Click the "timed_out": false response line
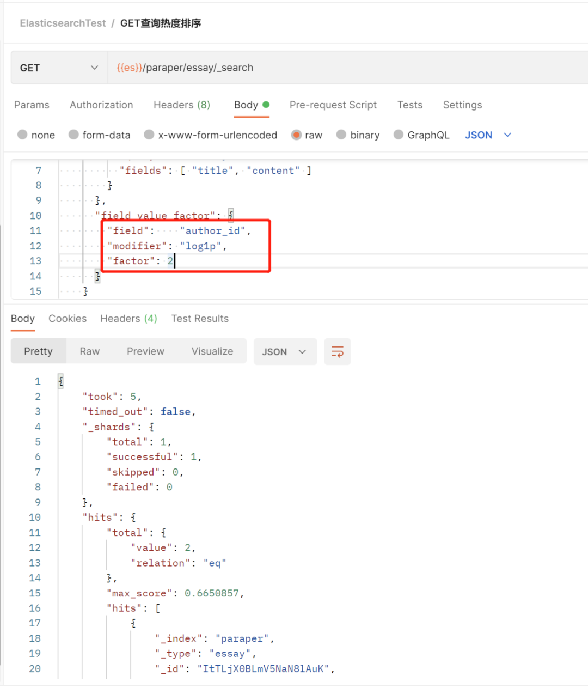Image resolution: width=588 pixels, height=700 pixels. point(139,412)
